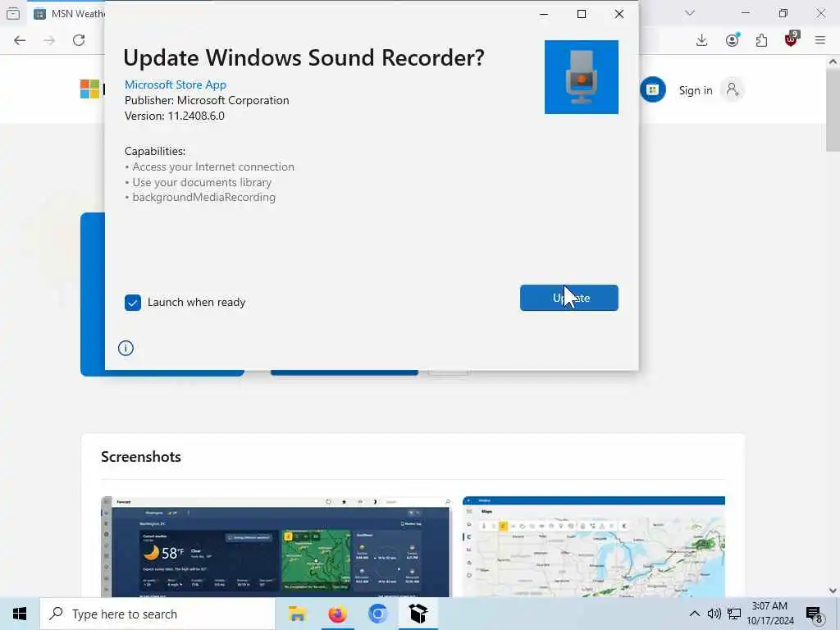Go forward in the browser
Image resolution: width=840 pixels, height=630 pixels.
(x=49, y=40)
